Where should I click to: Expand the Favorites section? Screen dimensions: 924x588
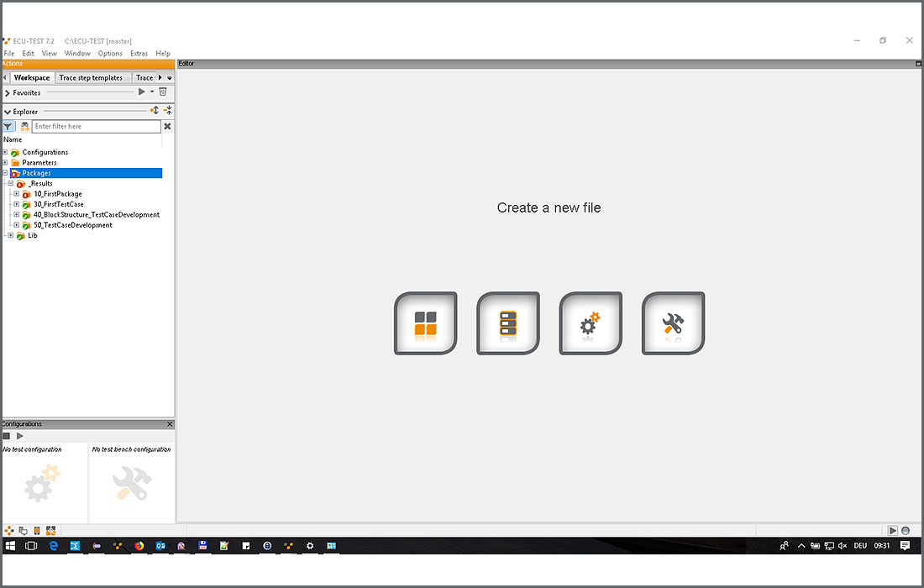click(x=8, y=93)
